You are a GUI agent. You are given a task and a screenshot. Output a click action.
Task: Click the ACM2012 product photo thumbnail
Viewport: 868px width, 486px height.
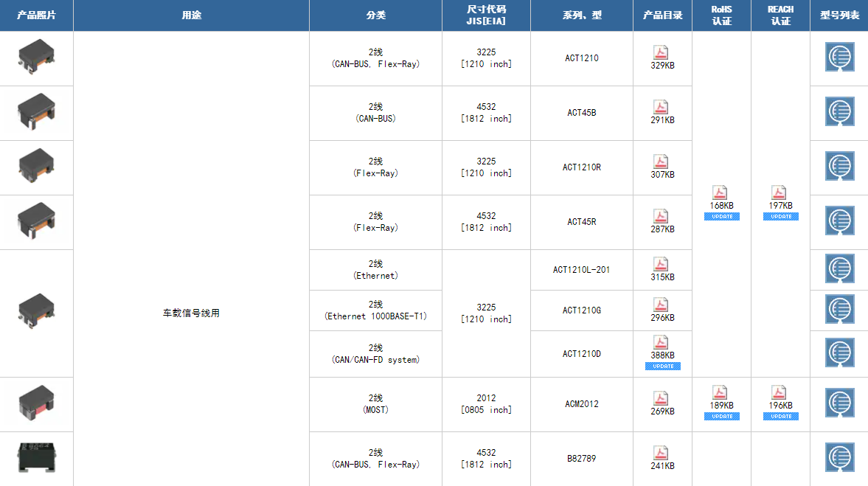36,403
